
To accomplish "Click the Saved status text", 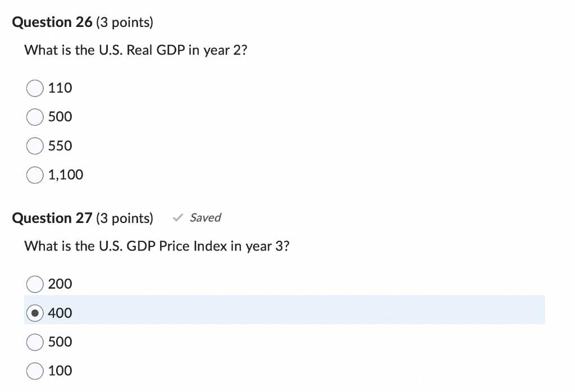I will tap(206, 218).
